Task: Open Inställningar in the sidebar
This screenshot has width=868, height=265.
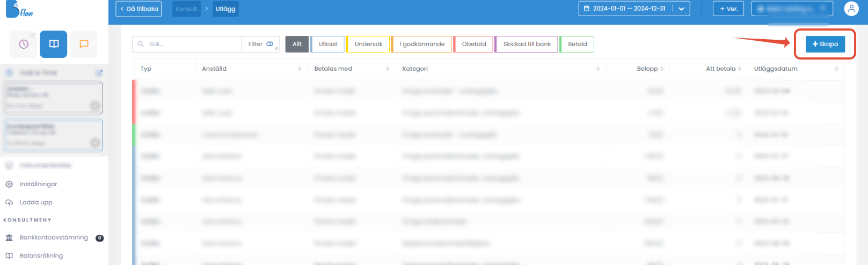Action: pyautogui.click(x=39, y=184)
